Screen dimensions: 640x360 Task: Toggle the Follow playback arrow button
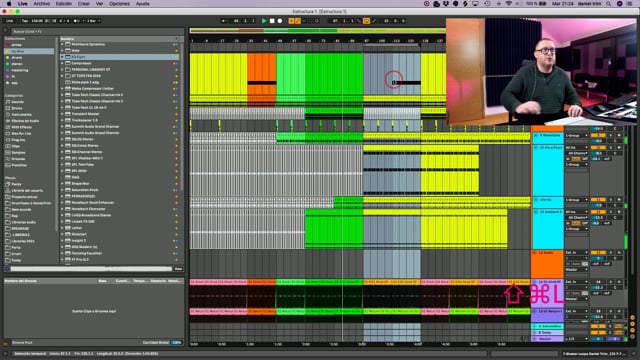tap(224, 21)
